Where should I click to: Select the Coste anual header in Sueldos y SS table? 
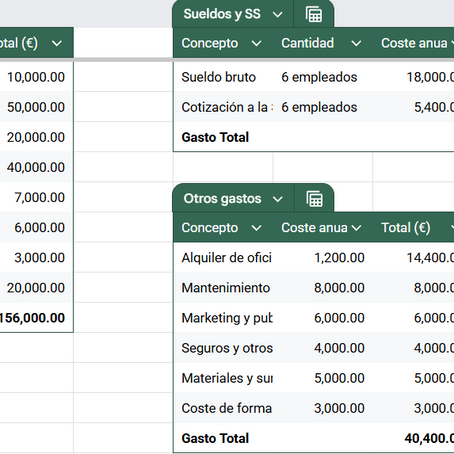[x=414, y=43]
